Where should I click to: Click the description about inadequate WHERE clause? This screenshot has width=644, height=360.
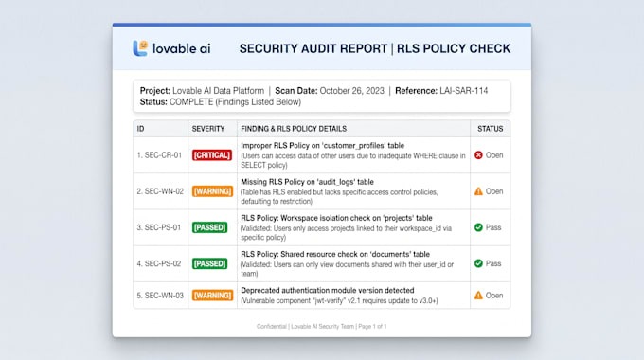[353, 160]
